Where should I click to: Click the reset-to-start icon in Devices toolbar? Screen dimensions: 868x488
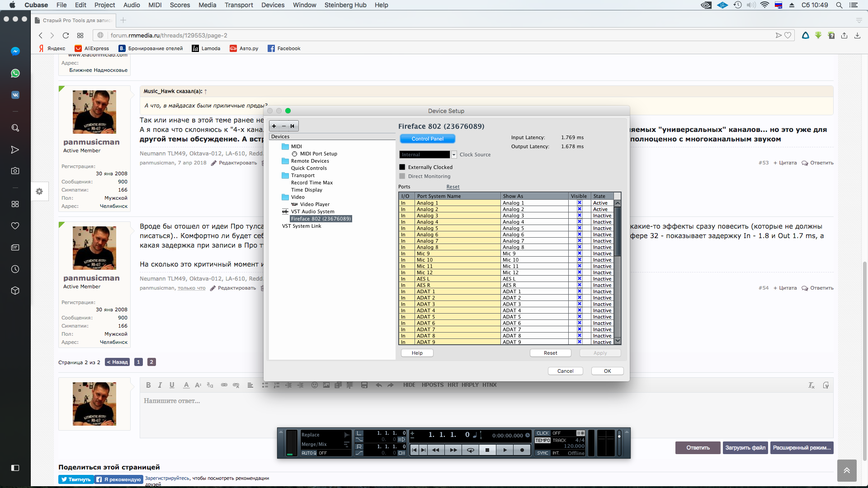coord(292,126)
